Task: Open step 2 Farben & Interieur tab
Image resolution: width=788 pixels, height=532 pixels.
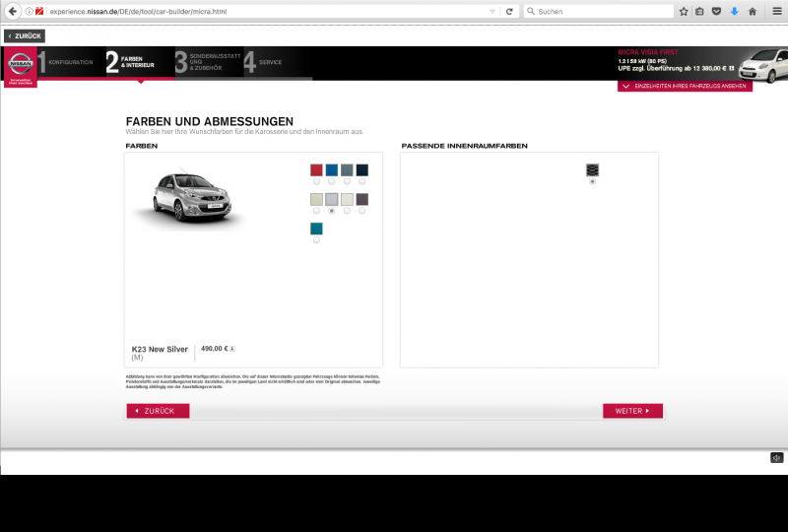Action: click(x=140, y=62)
